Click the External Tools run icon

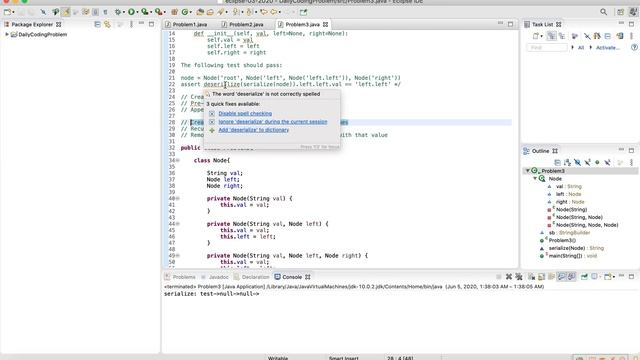click(x=158, y=12)
